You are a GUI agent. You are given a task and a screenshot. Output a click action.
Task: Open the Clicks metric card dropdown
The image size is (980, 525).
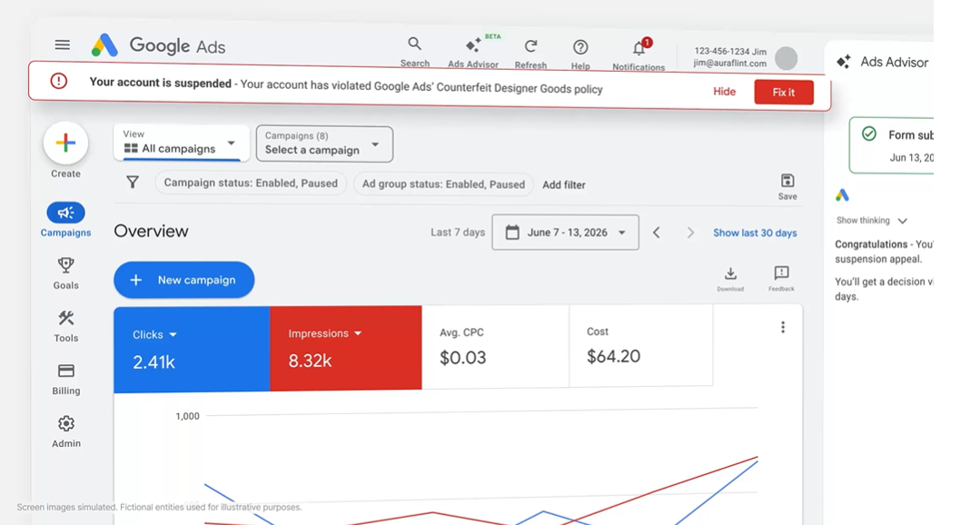(173, 334)
